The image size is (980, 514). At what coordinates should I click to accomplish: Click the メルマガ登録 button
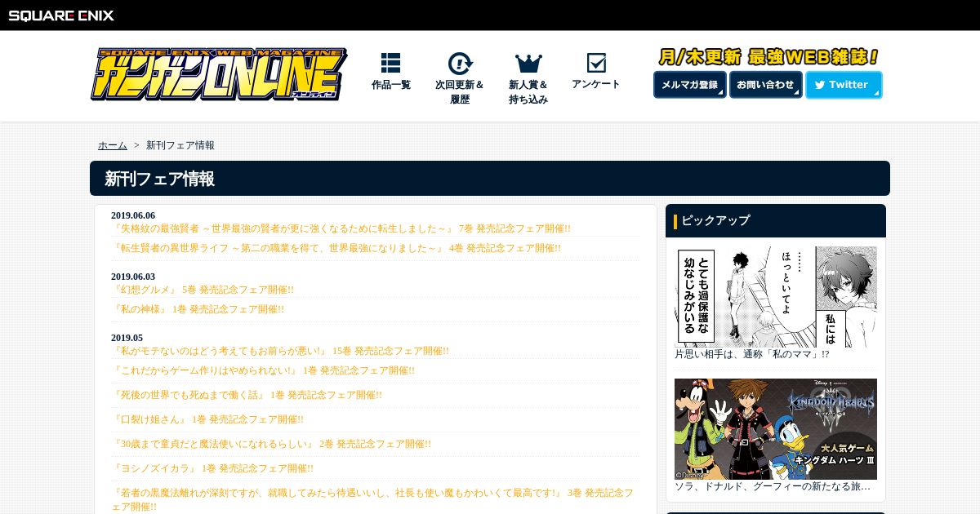(x=690, y=85)
